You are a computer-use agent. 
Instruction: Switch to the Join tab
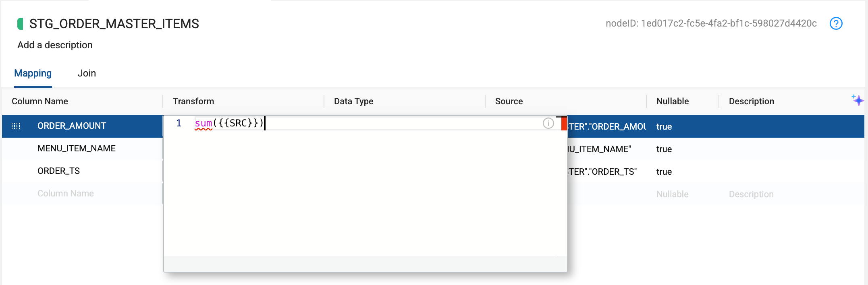87,73
